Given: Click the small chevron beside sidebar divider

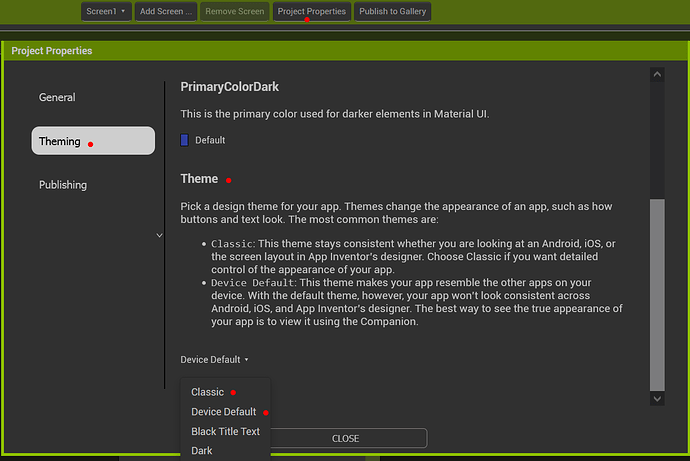Looking at the screenshot, I should [x=159, y=235].
